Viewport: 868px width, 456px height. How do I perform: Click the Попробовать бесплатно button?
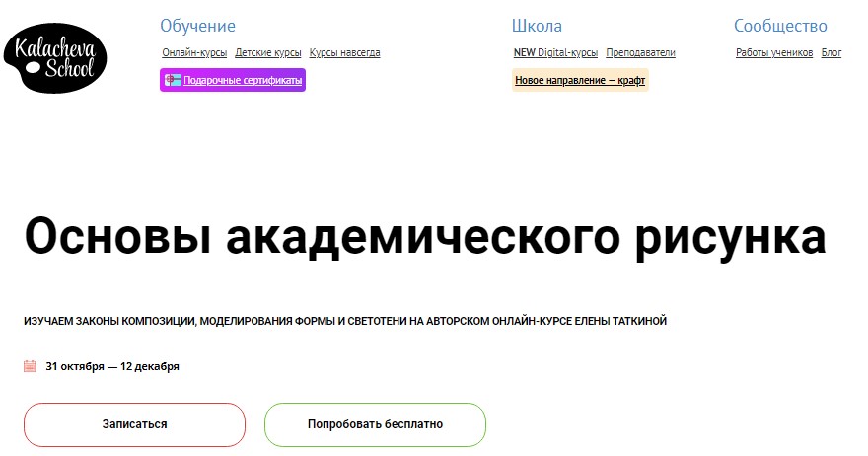(x=375, y=424)
